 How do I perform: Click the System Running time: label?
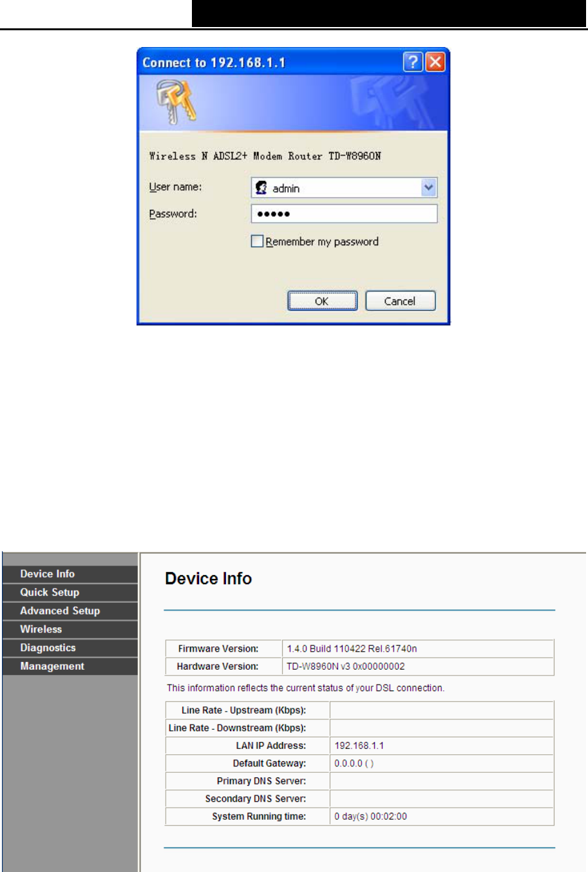(x=259, y=817)
